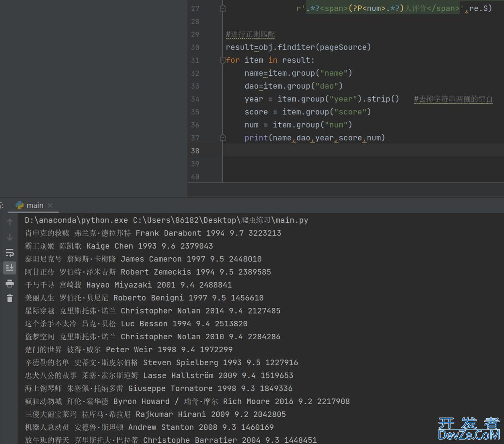Image resolution: width=504 pixels, height=444 pixels.
Task: Click the Down the Stack Trace arrow
Action: pyautogui.click(x=10, y=237)
